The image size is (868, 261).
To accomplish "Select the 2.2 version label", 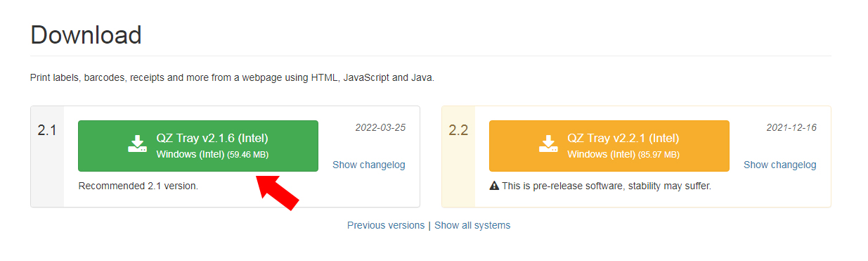I will coord(458,130).
